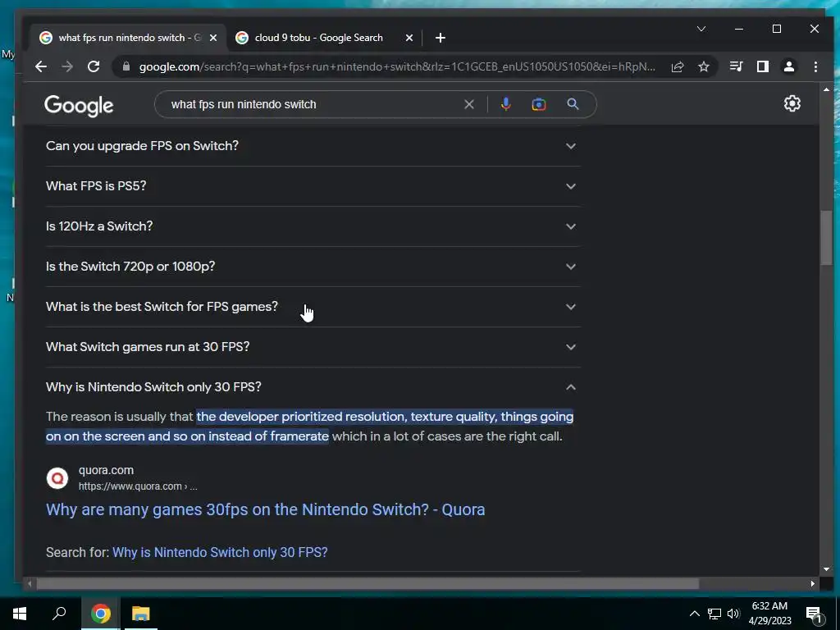Open media control icon in toolbar
The width and height of the screenshot is (840, 630).
click(736, 66)
